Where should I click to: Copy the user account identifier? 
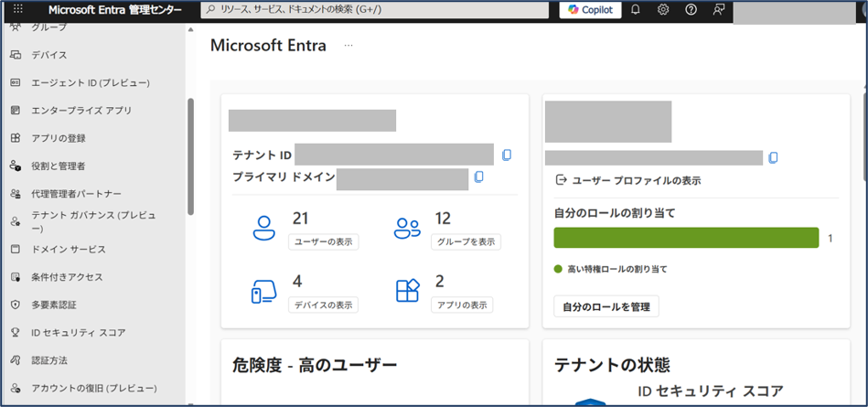(x=774, y=158)
